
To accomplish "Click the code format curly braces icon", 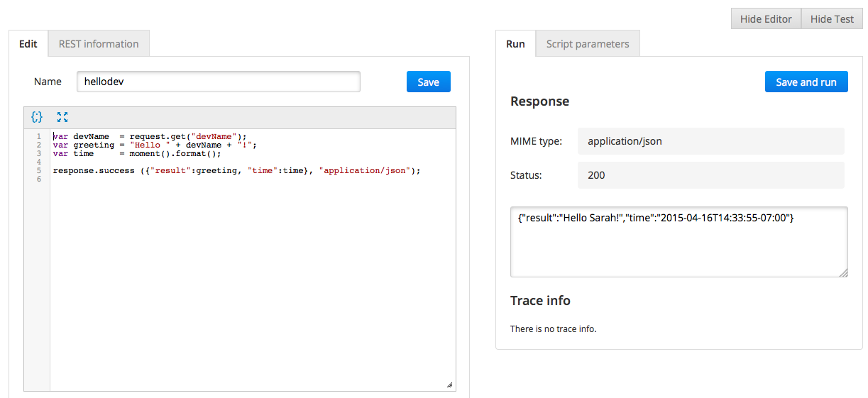I will pyautogui.click(x=38, y=117).
